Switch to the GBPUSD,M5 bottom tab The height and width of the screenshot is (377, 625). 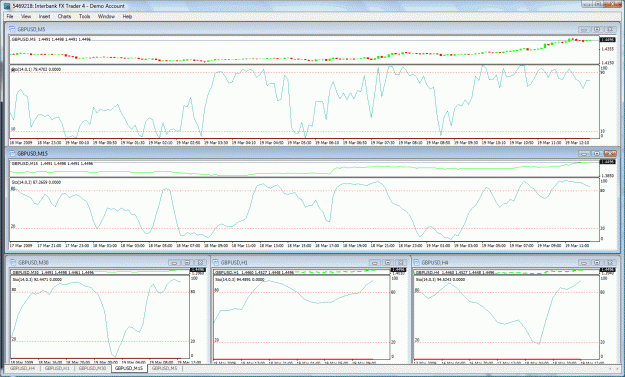point(164,368)
